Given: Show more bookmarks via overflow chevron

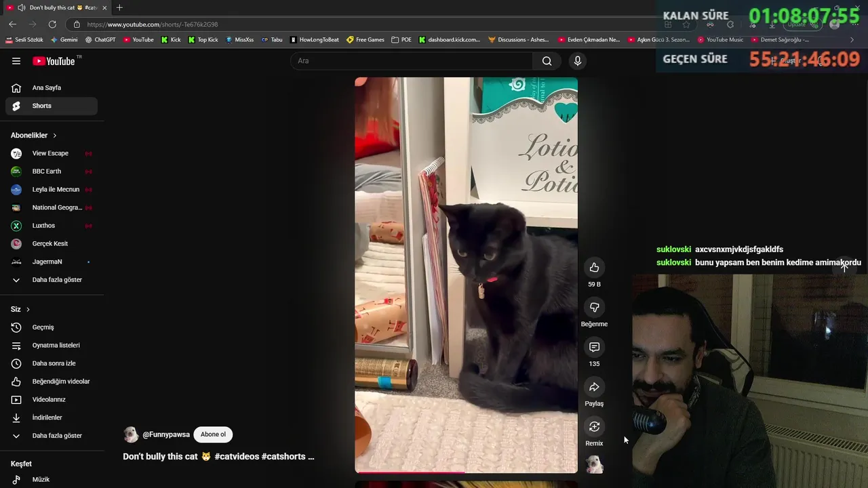Looking at the screenshot, I should pyautogui.click(x=852, y=40).
